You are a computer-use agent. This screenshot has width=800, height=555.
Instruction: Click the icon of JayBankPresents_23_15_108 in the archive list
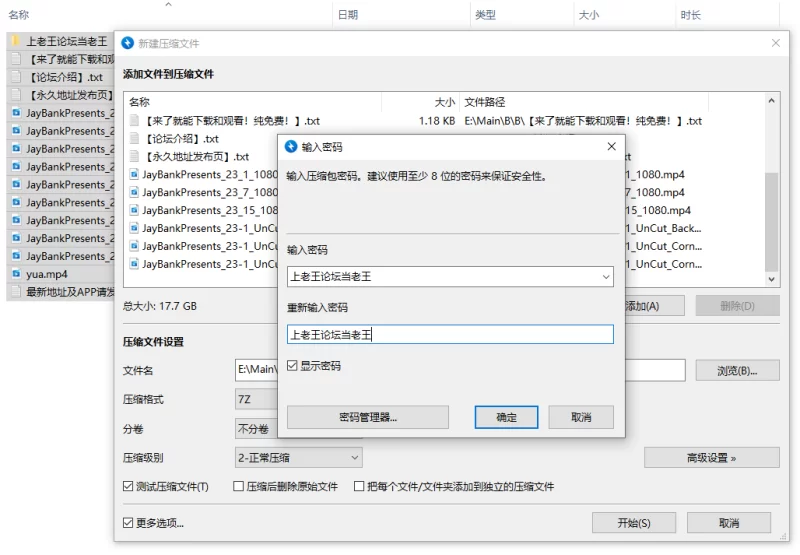point(134,210)
